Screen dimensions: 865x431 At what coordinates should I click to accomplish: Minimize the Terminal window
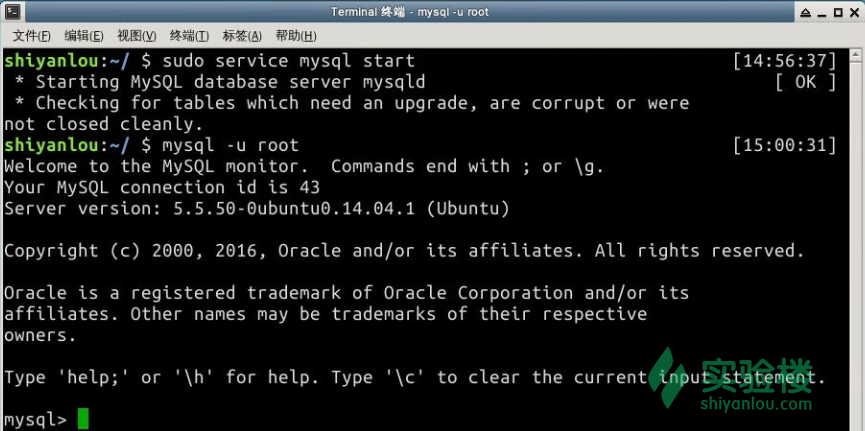pos(821,11)
